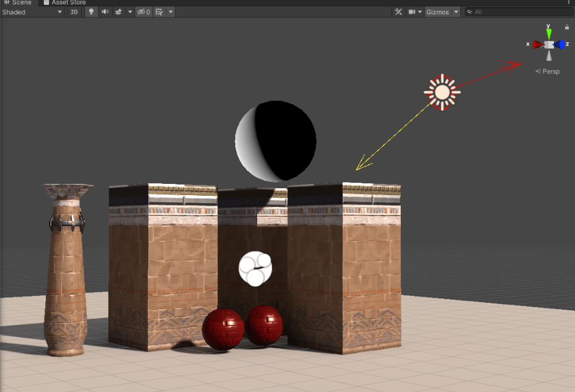This screenshot has width=575, height=392.
Task: Click the green Y axis cone
Action: (548, 32)
